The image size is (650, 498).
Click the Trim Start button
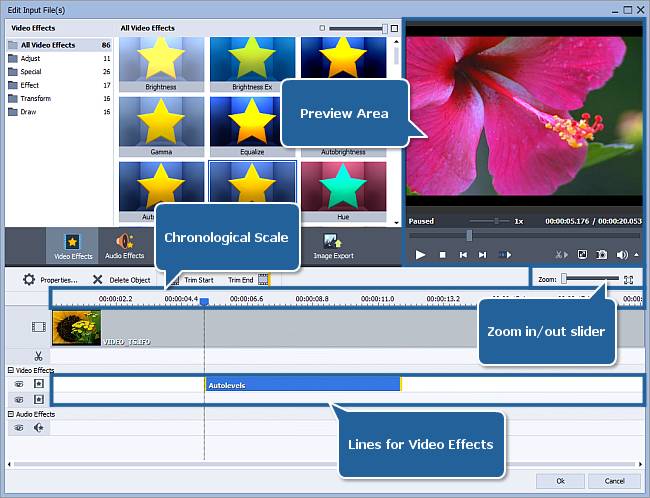pyautogui.click(x=199, y=280)
